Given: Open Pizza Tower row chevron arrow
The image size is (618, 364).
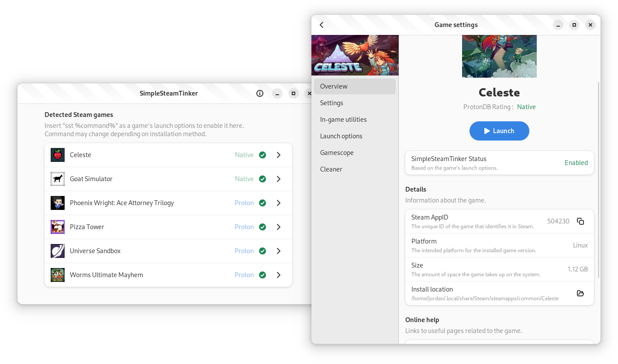Looking at the screenshot, I should click(279, 227).
